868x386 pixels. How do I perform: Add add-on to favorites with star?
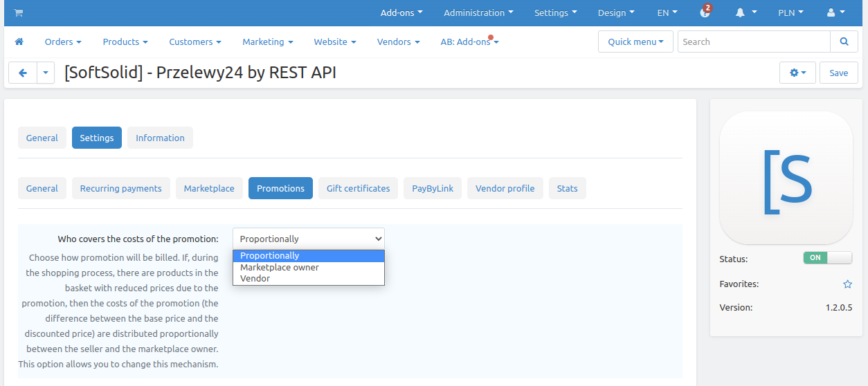point(847,284)
